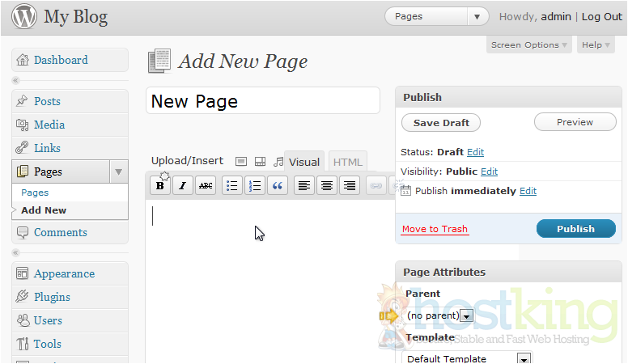Insert an unordered bullet list
This screenshot has width=628, height=364.
(x=232, y=186)
